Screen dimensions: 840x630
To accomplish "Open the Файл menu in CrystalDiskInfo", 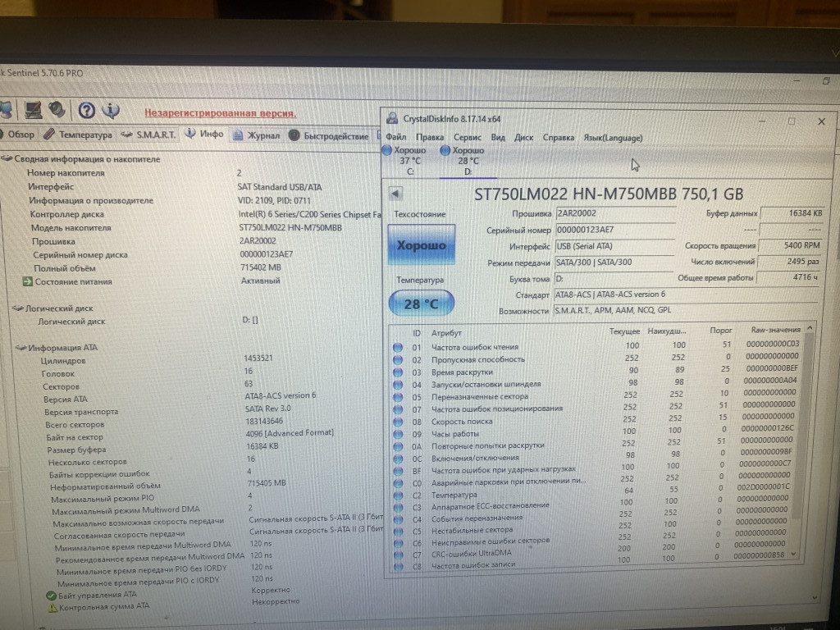I will (396, 137).
